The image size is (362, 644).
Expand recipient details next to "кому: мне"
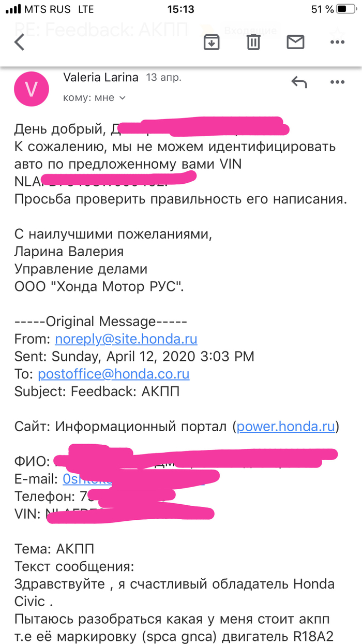pyautogui.click(x=123, y=97)
